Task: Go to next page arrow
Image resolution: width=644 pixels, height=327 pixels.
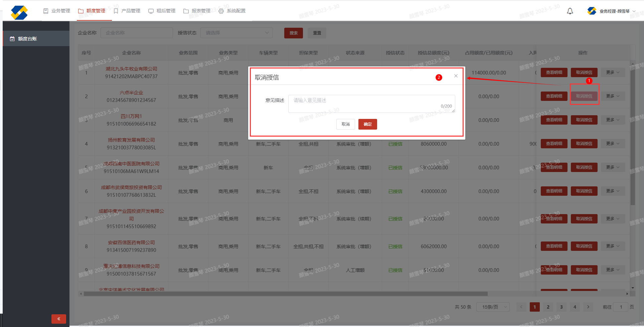Action: [x=588, y=307]
